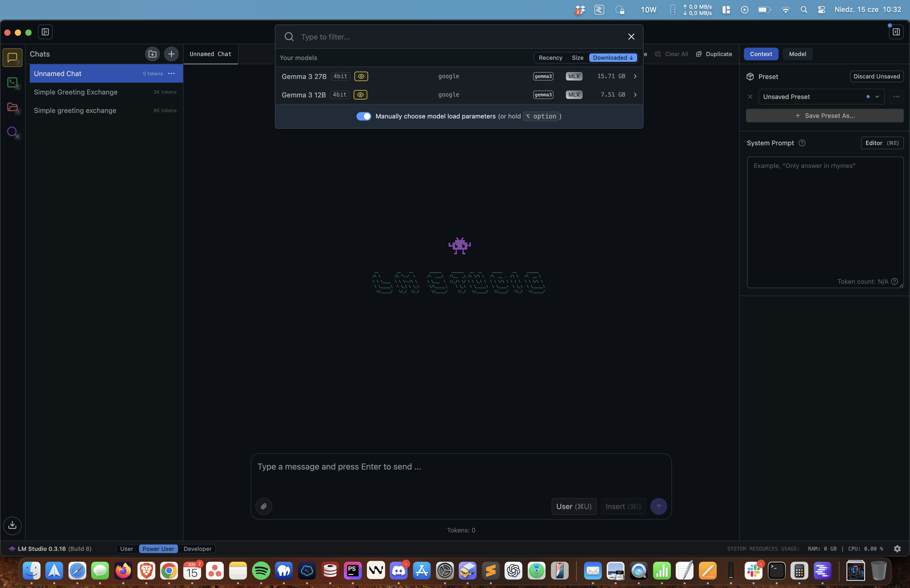
Task: Open Discover search icon in sidebar
Action: (x=13, y=132)
